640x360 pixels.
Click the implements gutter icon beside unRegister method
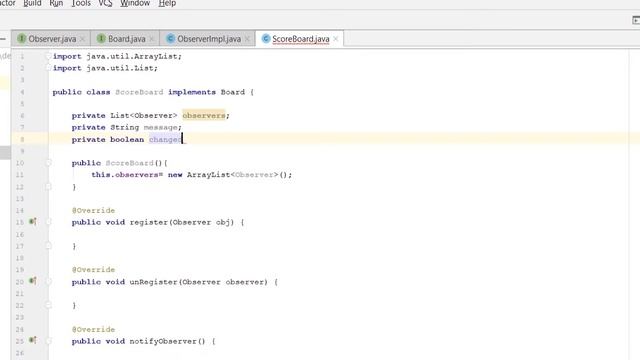click(x=33, y=281)
